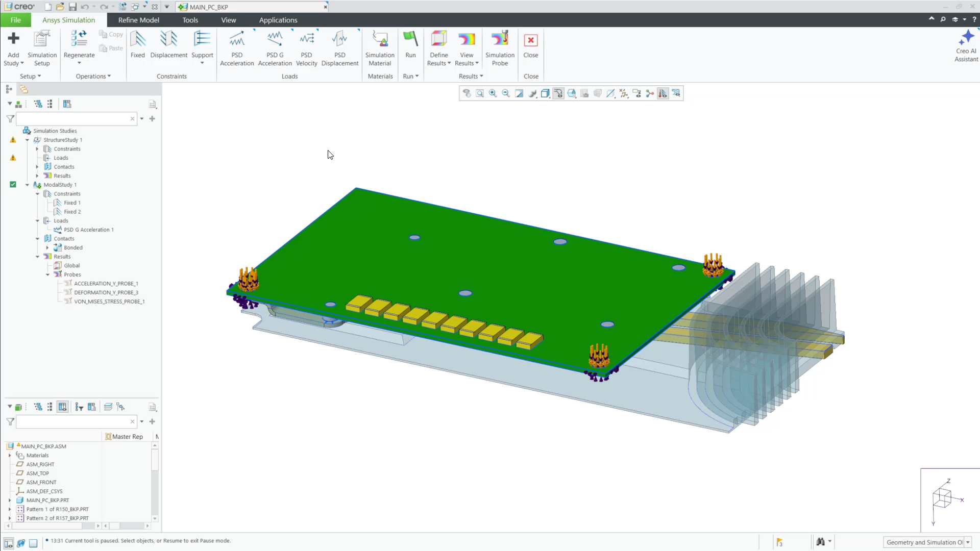This screenshot has height=551, width=980.
Task: Close the Ansys Simulation tool
Action: pos(531,45)
